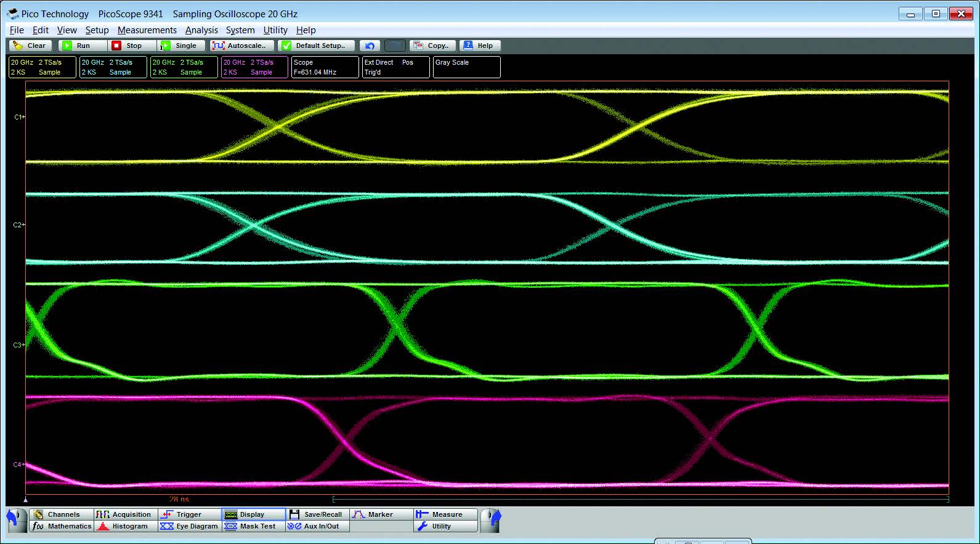
Task: Click the Clear toolbar button
Action: pos(30,46)
